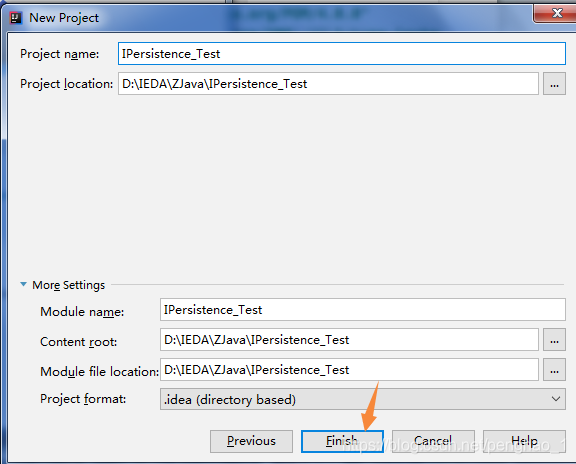Open the Project format dropdown
576x464 pixels.
tap(363, 399)
